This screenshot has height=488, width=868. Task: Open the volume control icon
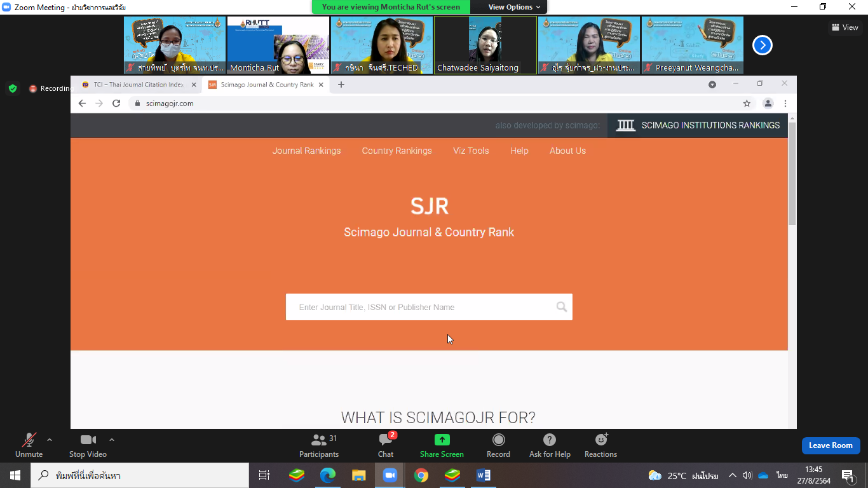[747, 475]
